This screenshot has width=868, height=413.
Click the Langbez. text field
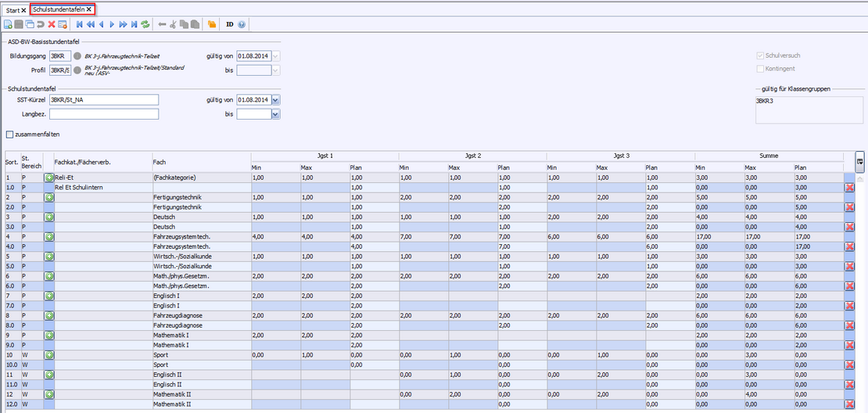click(x=104, y=114)
